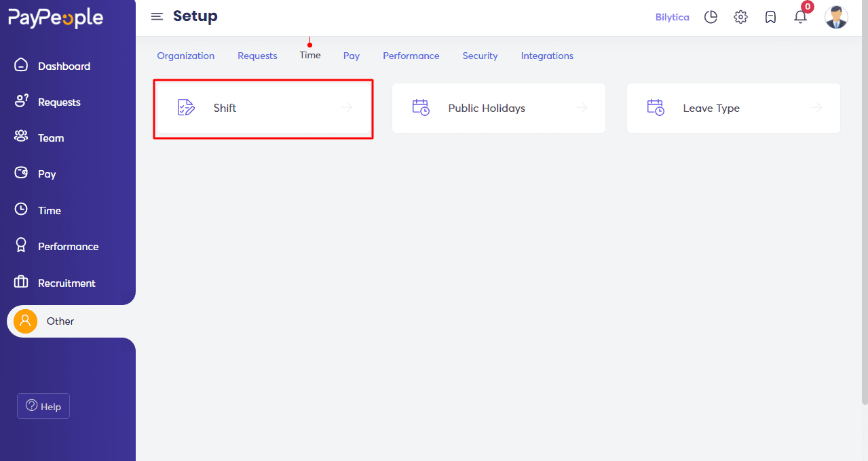Open Performance in the sidebar
Viewport: 868px width, 461px height.
68,246
